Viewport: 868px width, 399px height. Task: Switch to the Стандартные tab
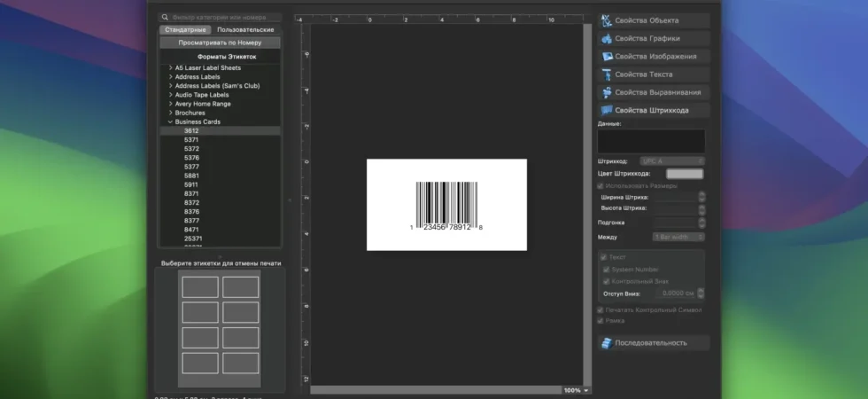click(185, 30)
